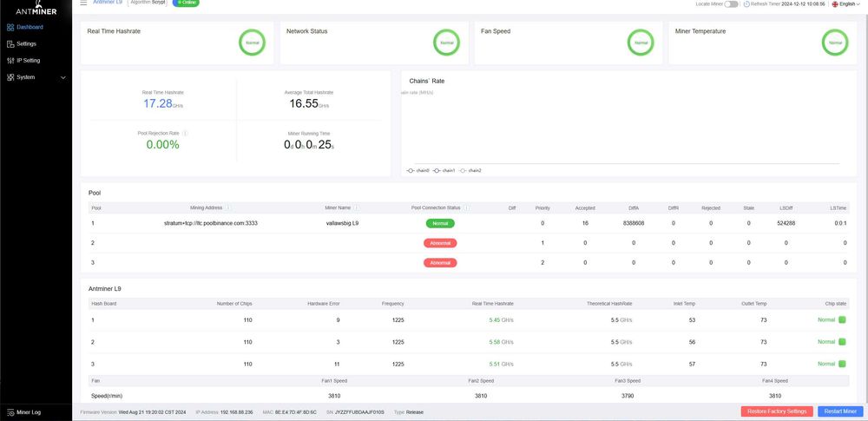Click the Hardware Error count 11 for board 3
This screenshot has height=421, width=868.
pos(337,364)
